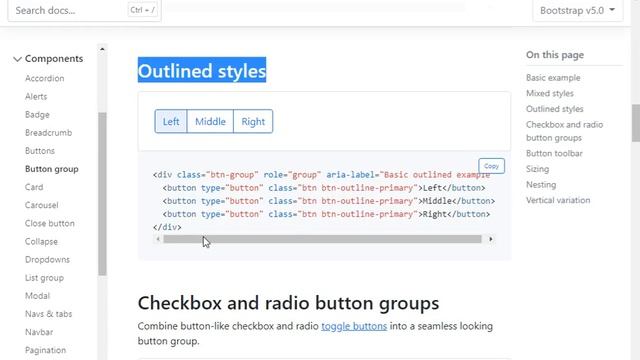Click the code block's horizontal scrollbar thumb
The height and width of the screenshot is (360, 640).
322,239
